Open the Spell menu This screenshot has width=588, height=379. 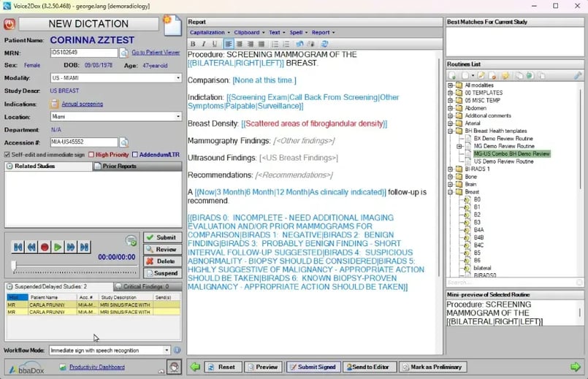[x=298, y=33]
